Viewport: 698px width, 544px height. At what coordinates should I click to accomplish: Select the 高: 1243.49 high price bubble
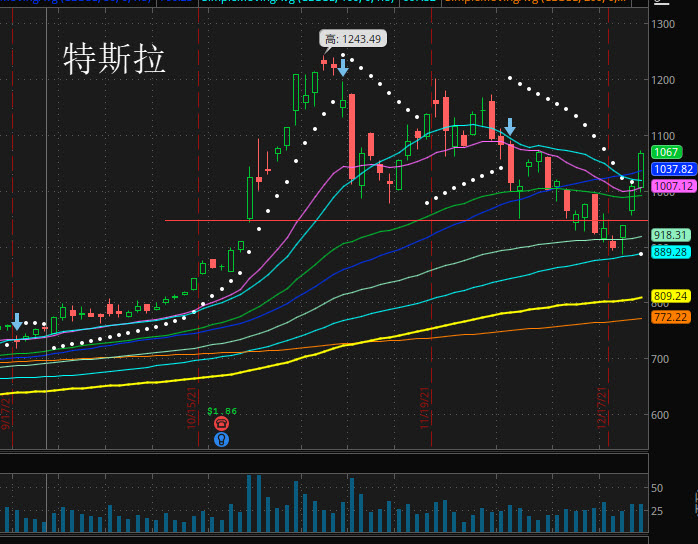(x=353, y=39)
